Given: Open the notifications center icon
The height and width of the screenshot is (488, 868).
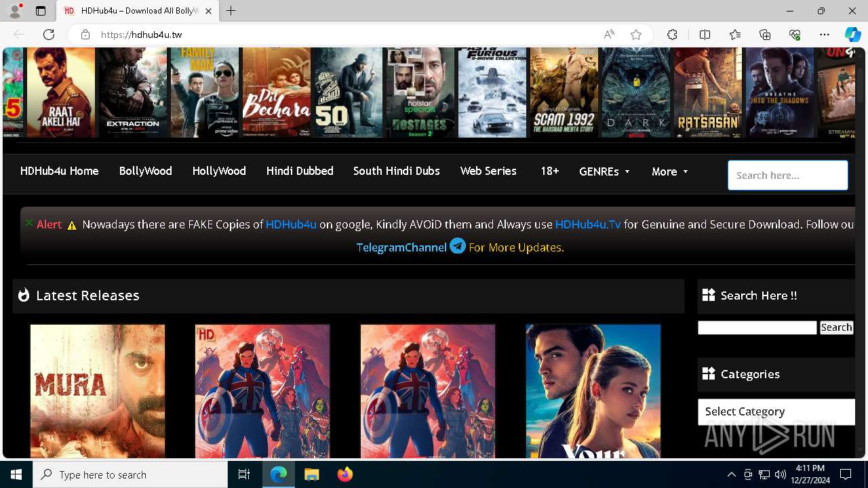Looking at the screenshot, I should [846, 474].
